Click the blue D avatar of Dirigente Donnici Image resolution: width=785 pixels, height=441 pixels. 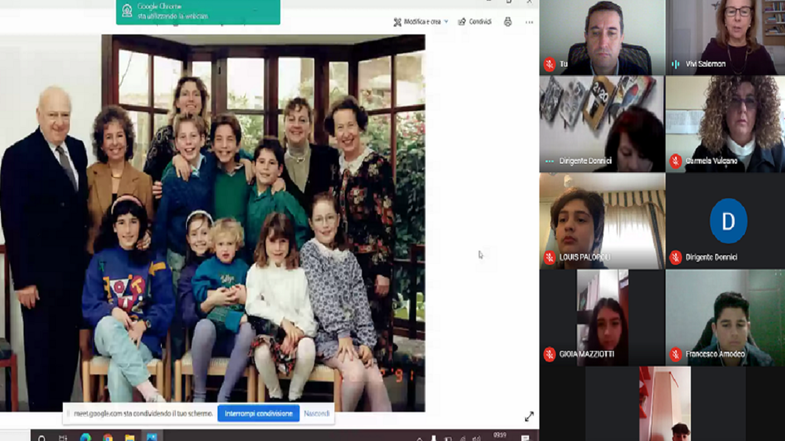(x=728, y=221)
